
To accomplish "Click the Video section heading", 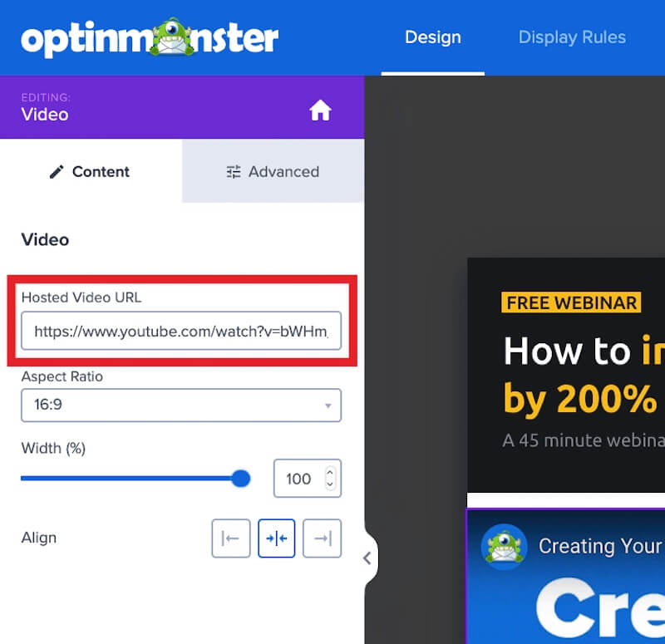I will coord(45,239).
